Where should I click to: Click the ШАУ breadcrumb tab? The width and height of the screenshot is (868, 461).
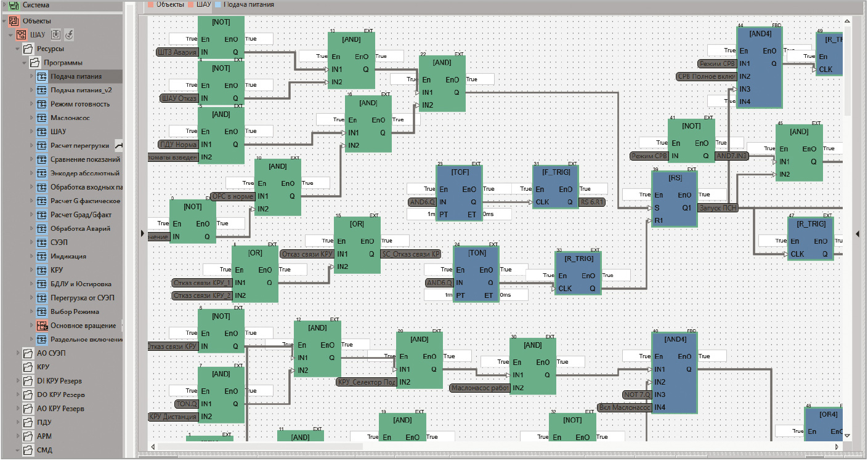pos(200,4)
